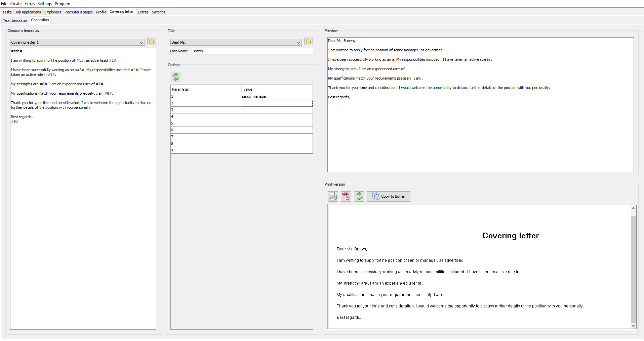Image resolution: width=644 pixels, height=341 pixels.
Task: Click value cell for parameter 6
Action: (x=277, y=130)
